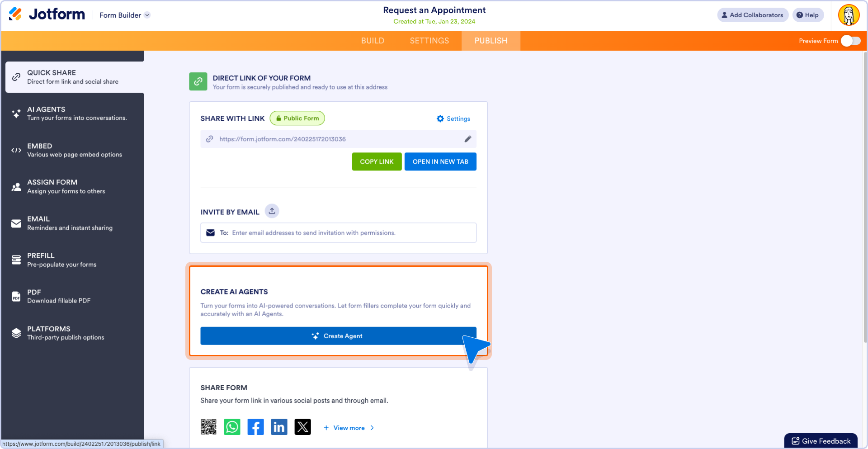Click the AI Agents sparkle icon
The height and width of the screenshot is (449, 868).
(16, 113)
